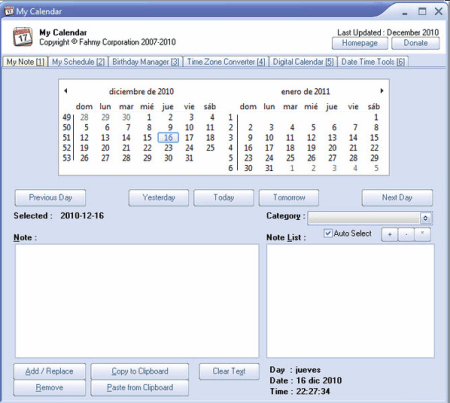
Task: Go to Next Day
Action: (397, 198)
